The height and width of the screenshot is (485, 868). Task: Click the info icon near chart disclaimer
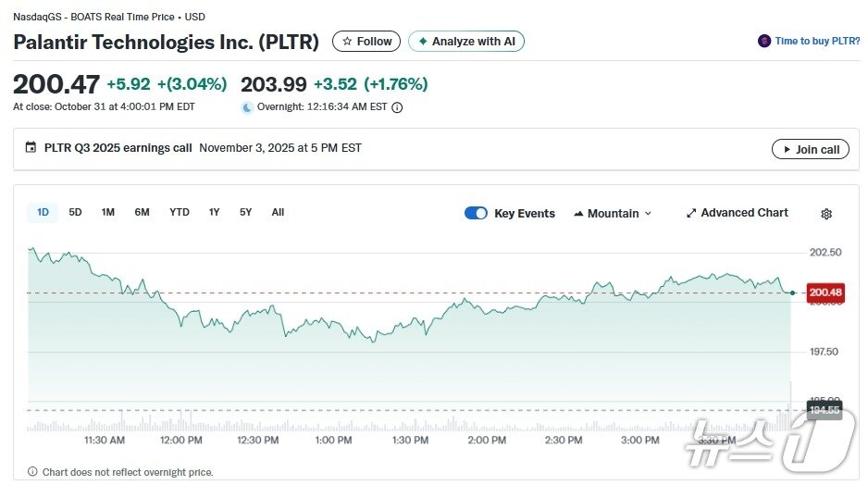[x=32, y=472]
